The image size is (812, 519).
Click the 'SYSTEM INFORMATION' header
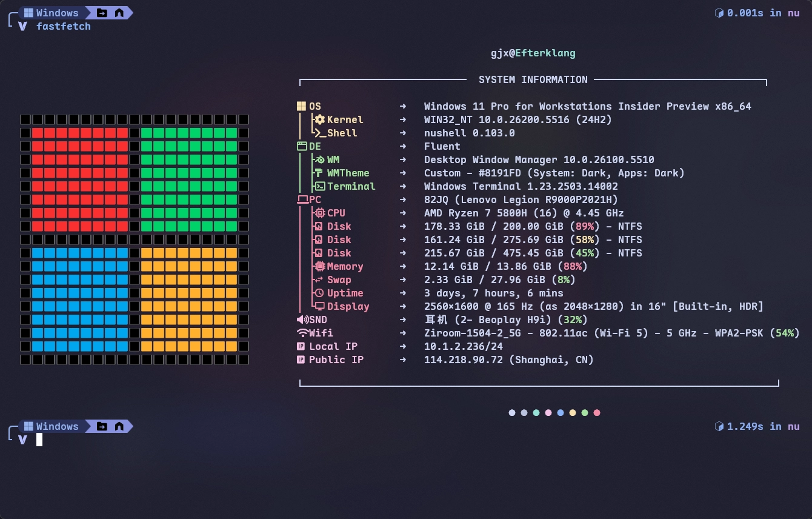tap(533, 79)
